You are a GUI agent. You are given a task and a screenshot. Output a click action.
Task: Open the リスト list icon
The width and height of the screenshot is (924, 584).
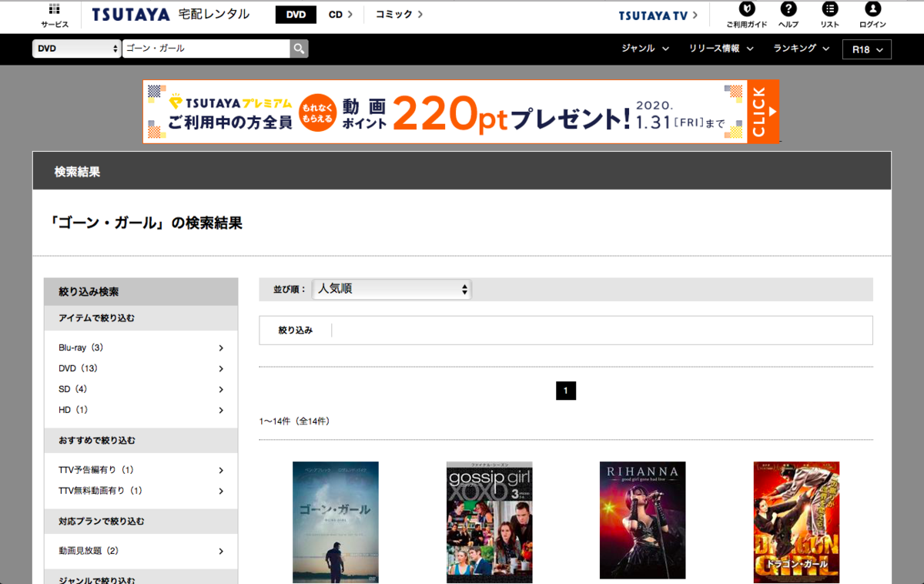[x=829, y=9]
